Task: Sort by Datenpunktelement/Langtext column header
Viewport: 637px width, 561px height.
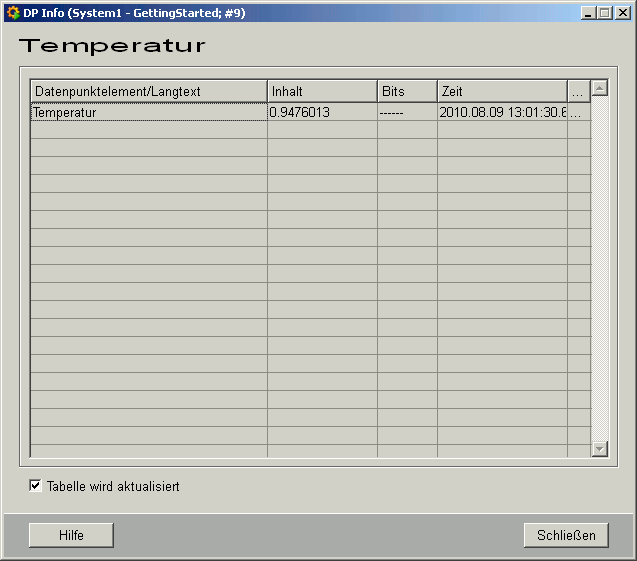Action: point(148,92)
